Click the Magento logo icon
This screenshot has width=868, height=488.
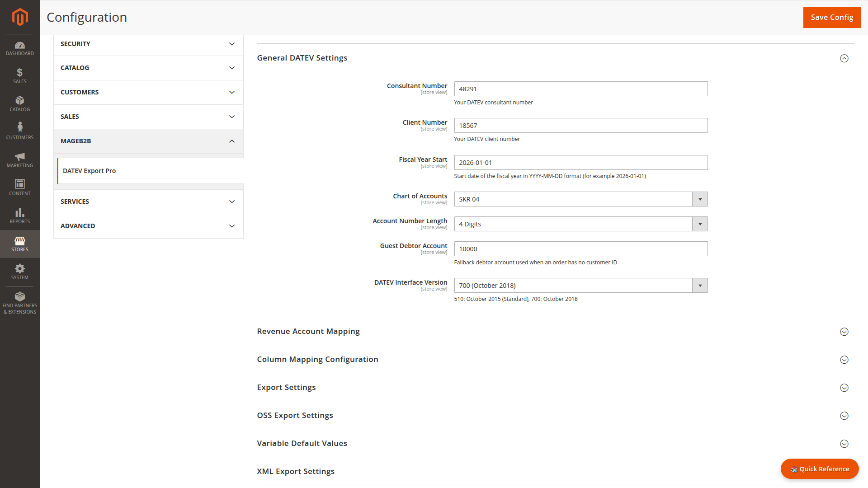20,17
